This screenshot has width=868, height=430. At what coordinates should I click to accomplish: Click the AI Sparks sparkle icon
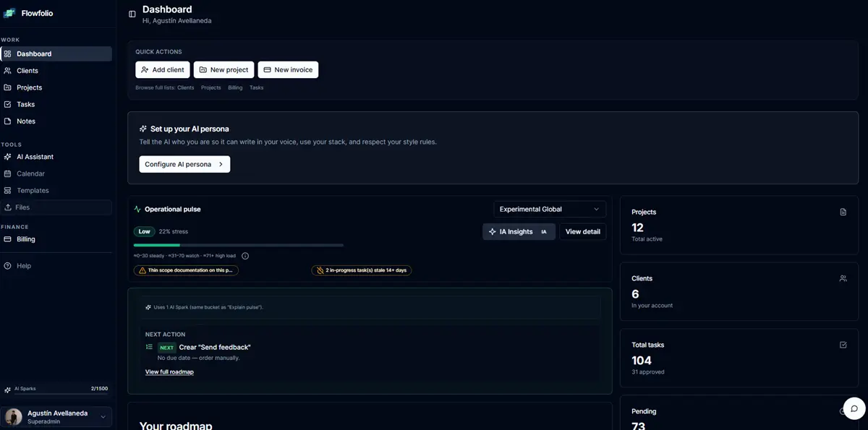[7, 390]
